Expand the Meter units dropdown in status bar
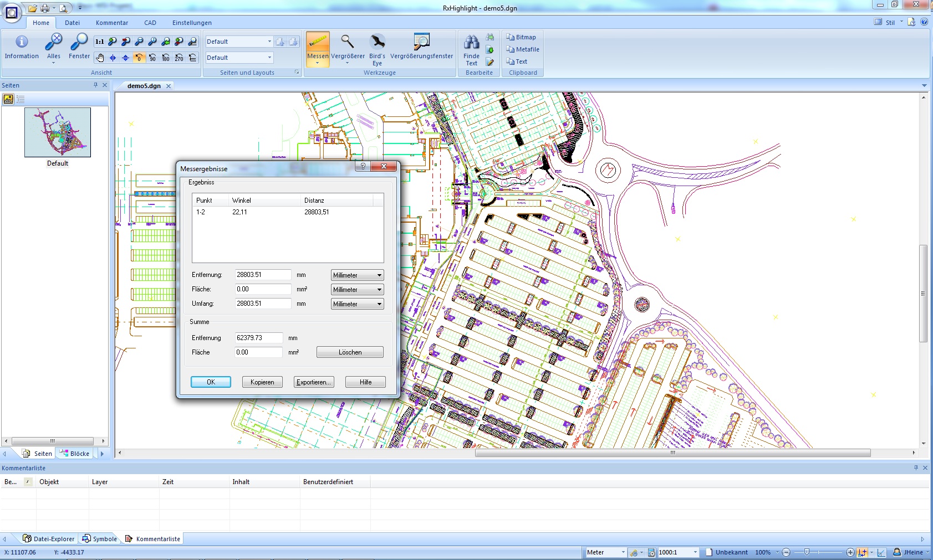The width and height of the screenshot is (933, 560). point(623,552)
